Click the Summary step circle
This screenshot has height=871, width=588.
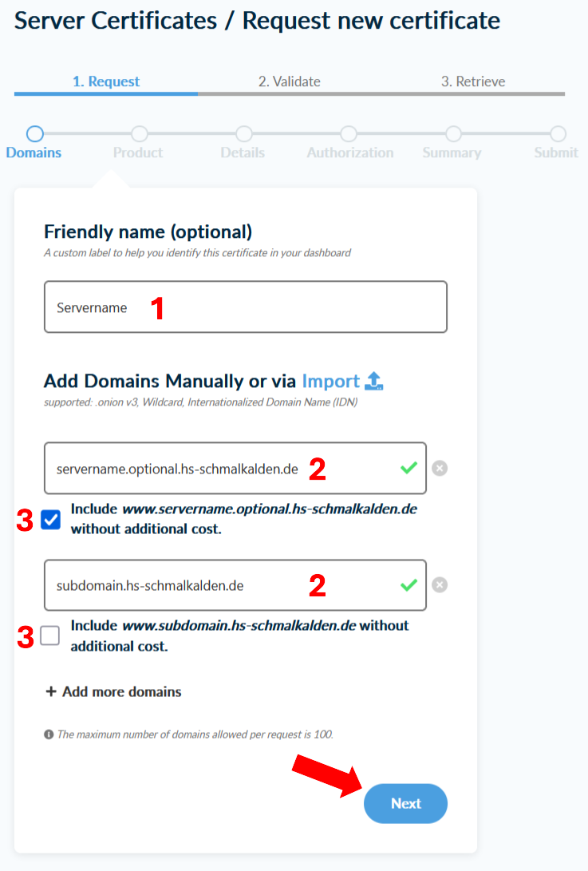pos(453,134)
